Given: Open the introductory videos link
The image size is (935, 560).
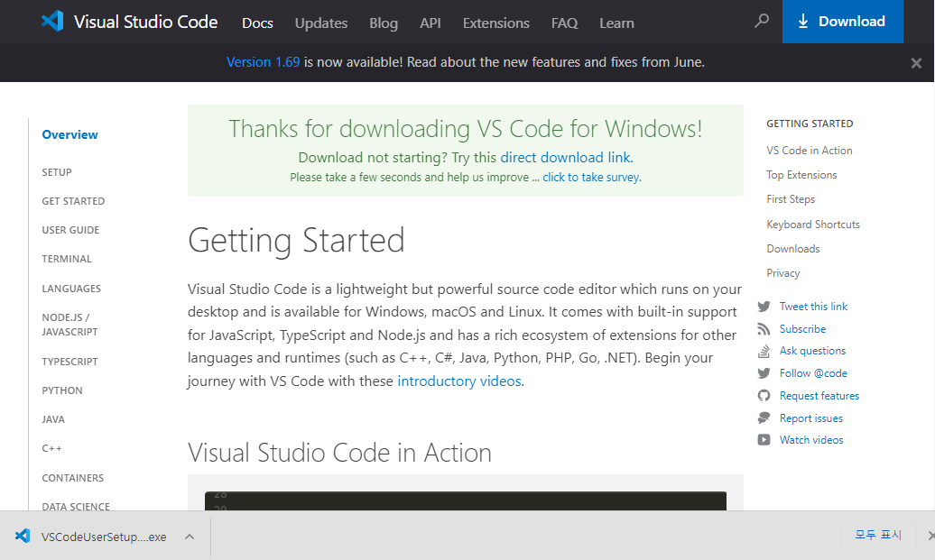Looking at the screenshot, I should tap(459, 381).
